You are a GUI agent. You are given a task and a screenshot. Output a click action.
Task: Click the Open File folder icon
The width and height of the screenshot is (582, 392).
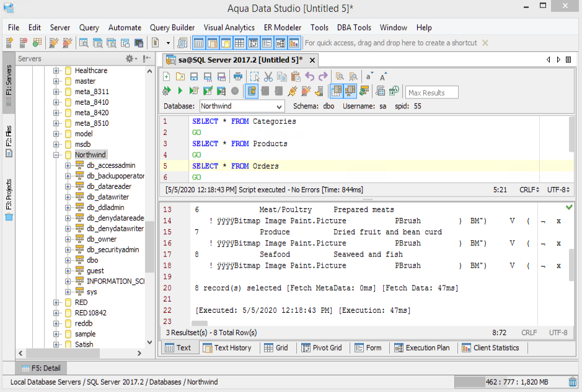pyautogui.click(x=180, y=77)
